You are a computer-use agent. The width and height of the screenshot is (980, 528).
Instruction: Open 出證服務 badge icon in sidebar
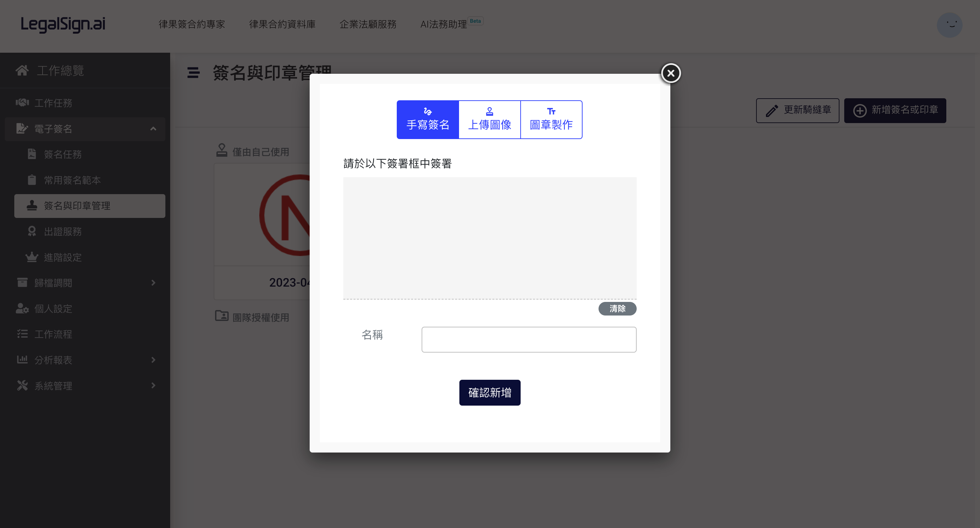(x=32, y=232)
